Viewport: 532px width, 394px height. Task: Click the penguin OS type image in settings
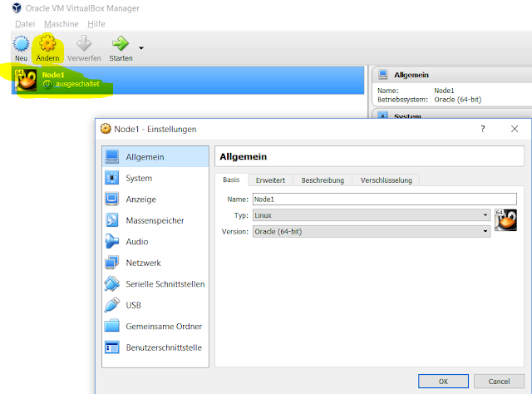pyautogui.click(x=505, y=220)
